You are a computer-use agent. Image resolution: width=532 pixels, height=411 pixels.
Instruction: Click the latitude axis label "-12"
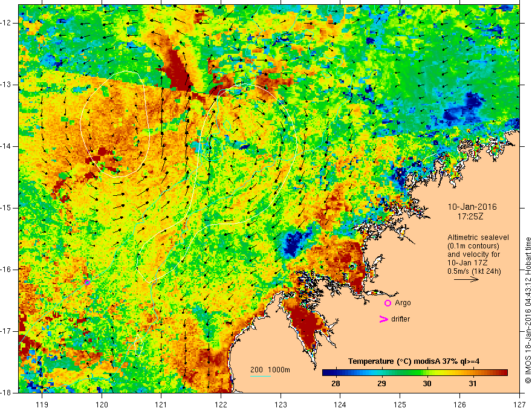click(6, 23)
